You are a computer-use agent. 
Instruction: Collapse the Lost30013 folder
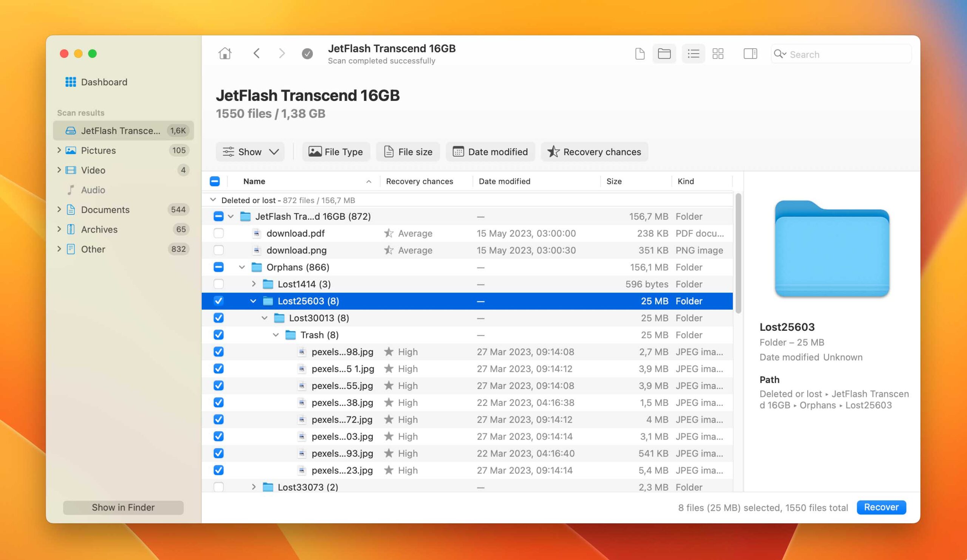point(264,318)
